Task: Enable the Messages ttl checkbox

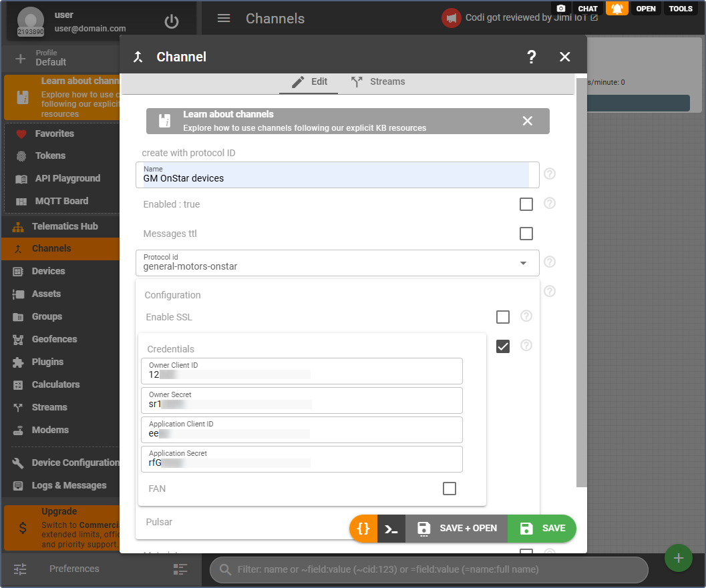Action: (x=526, y=234)
